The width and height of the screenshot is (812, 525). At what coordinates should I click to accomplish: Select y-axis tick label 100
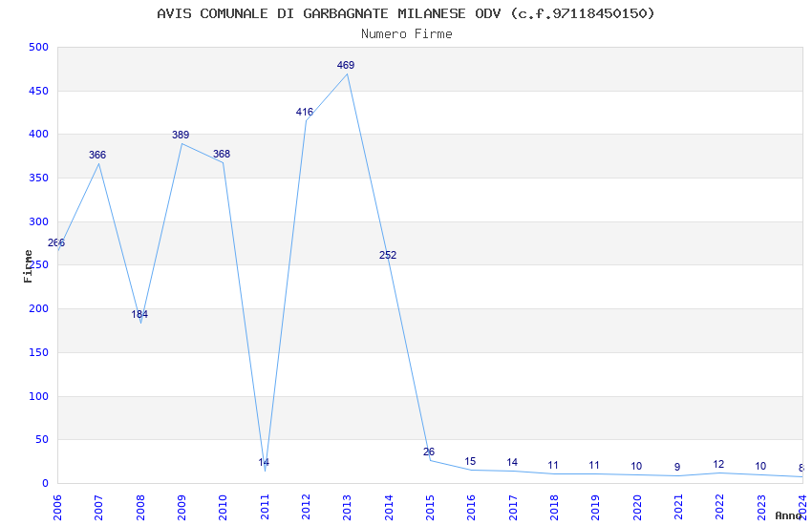38,396
